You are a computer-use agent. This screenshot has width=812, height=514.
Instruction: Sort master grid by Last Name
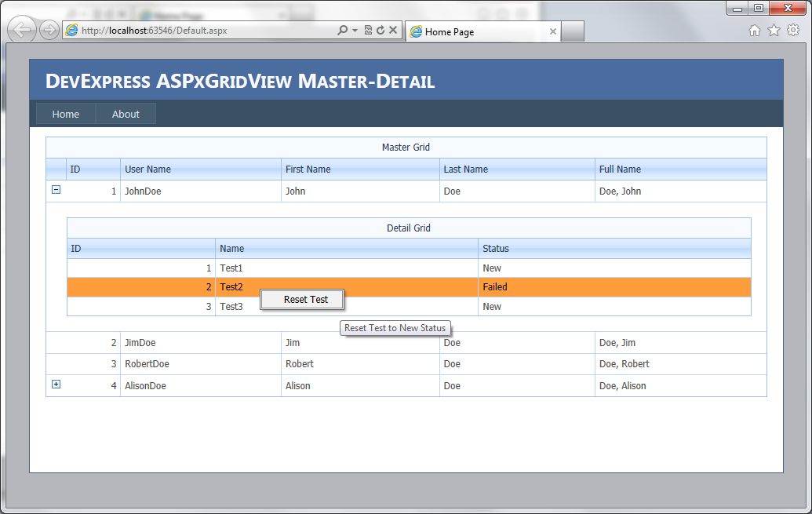click(x=517, y=170)
